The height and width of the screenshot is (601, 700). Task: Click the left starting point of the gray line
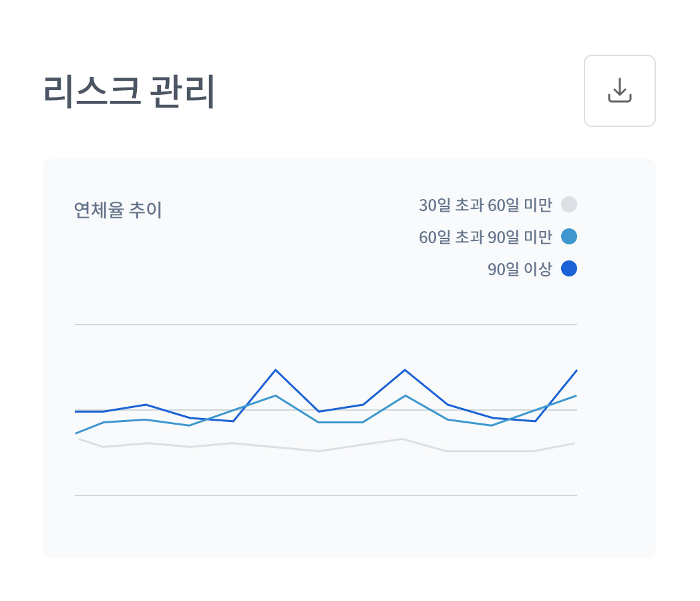click(79, 439)
